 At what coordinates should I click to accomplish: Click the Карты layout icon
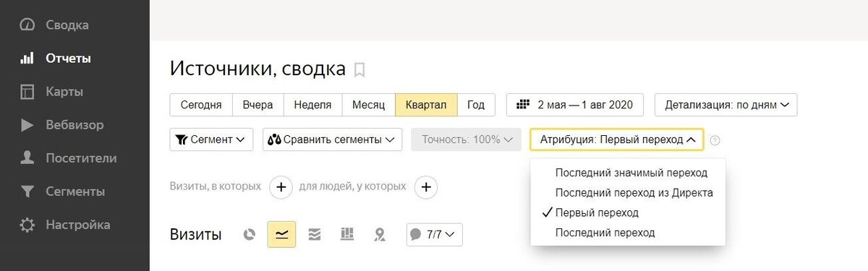(27, 92)
